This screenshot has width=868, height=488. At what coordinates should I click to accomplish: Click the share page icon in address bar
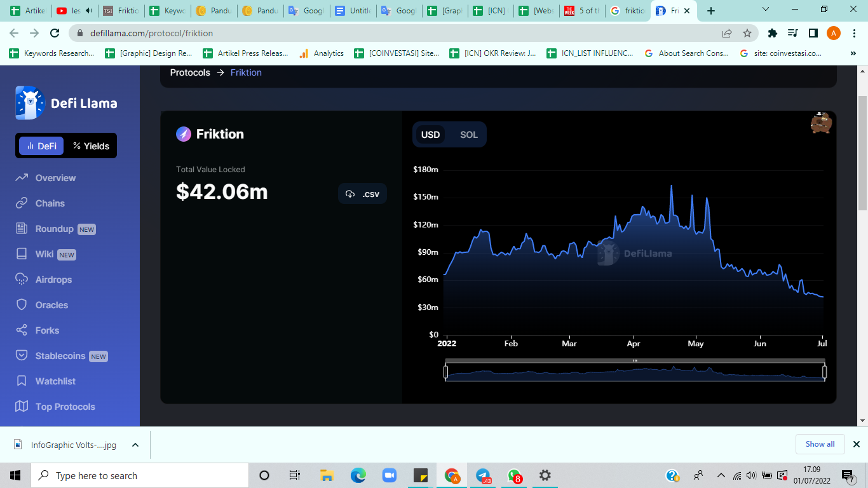pyautogui.click(x=727, y=33)
